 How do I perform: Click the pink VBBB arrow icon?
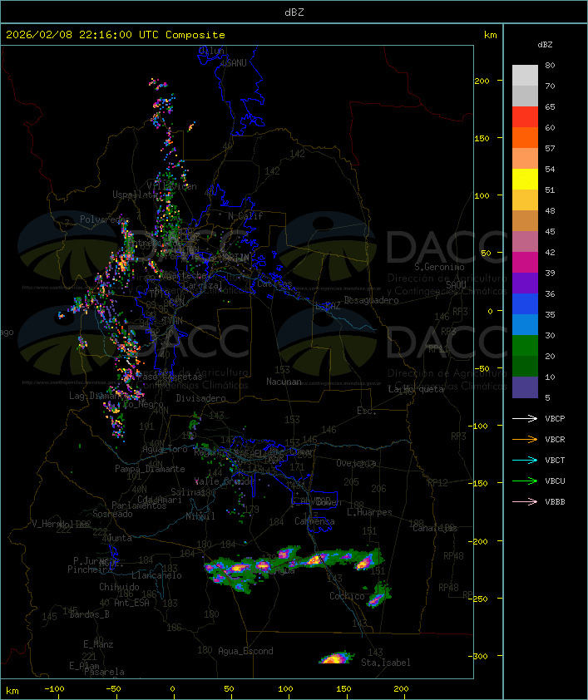click(525, 501)
